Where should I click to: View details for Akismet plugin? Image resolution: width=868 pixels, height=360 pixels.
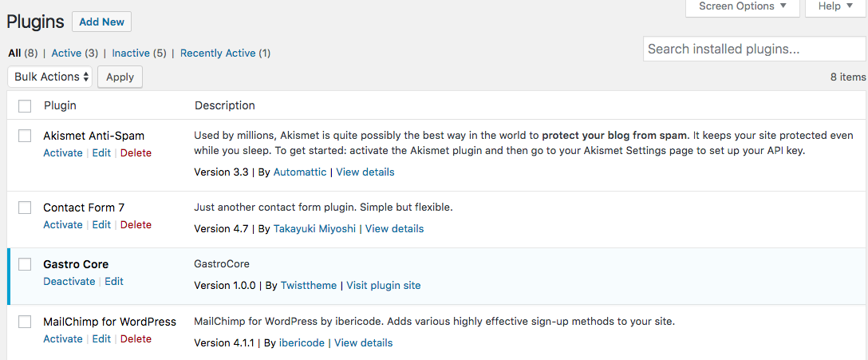click(x=365, y=172)
